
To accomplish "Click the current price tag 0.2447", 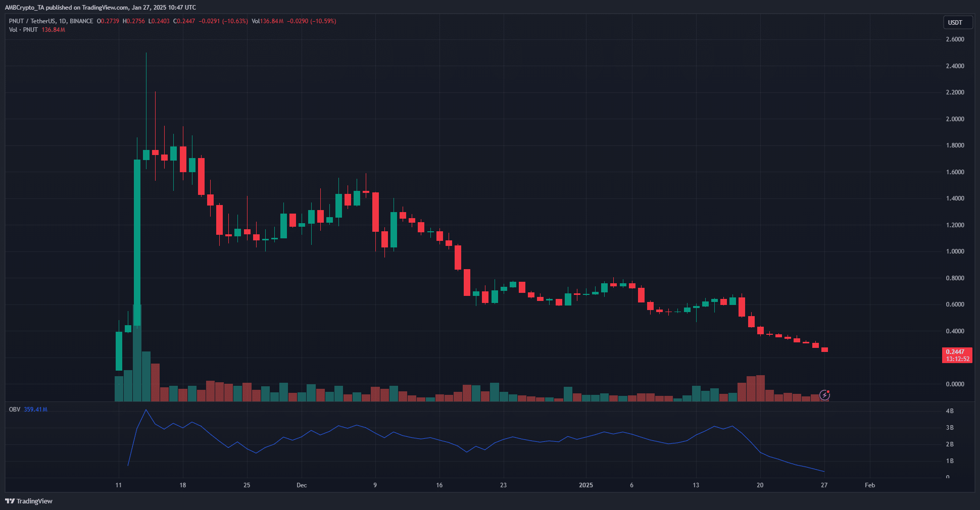I will pyautogui.click(x=955, y=352).
